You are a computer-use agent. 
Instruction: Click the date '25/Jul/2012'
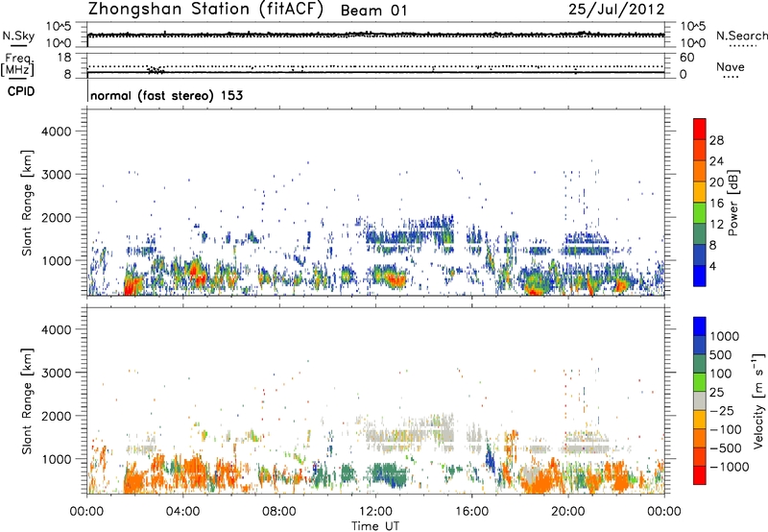tap(616, 10)
